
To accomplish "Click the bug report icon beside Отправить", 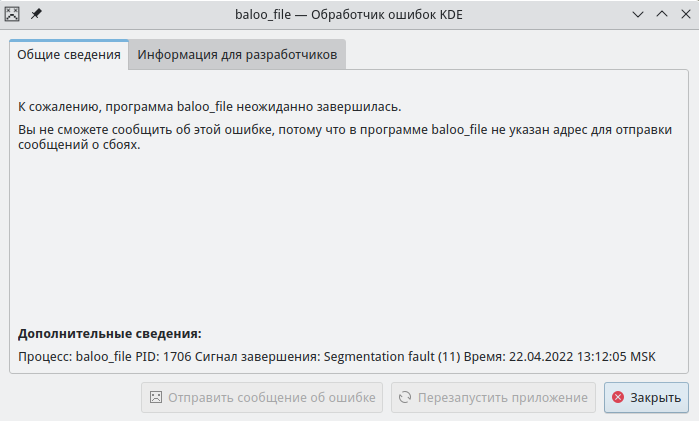I will click(x=155, y=397).
